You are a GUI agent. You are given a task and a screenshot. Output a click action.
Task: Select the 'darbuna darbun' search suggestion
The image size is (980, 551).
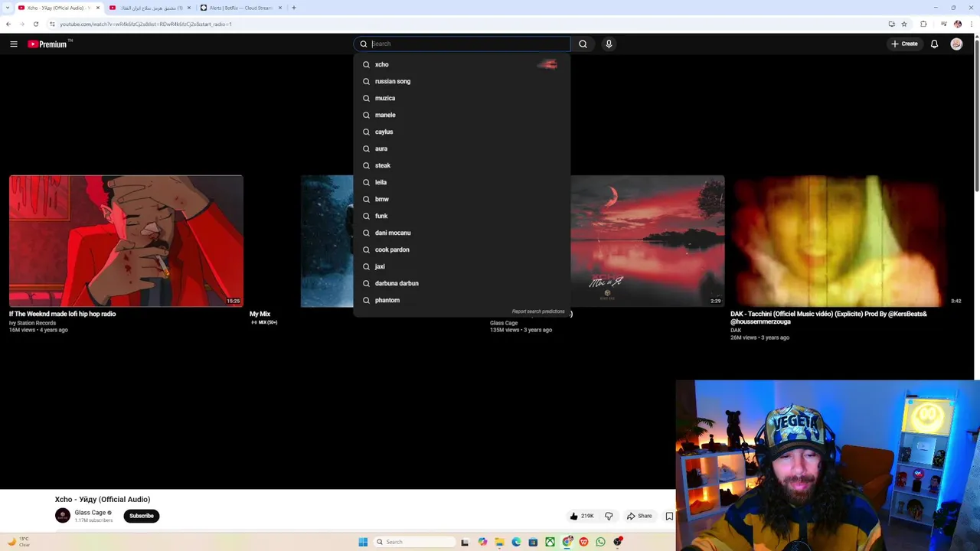pos(462,283)
